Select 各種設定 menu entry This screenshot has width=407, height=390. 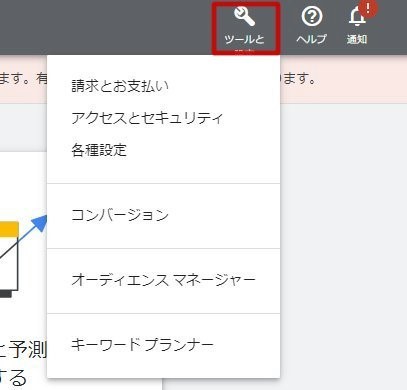point(99,150)
